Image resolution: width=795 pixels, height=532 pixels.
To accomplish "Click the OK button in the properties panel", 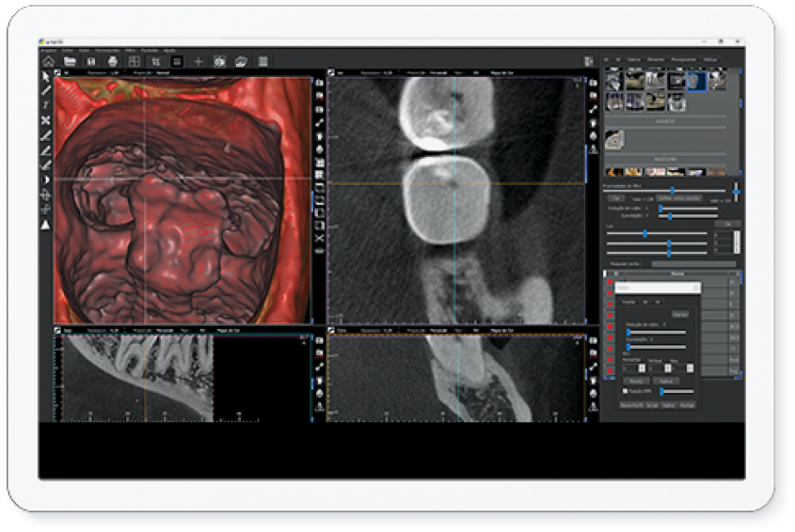I will tap(728, 224).
